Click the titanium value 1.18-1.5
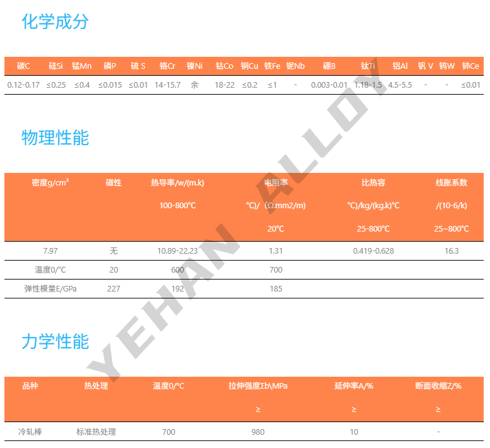 pyautogui.click(x=368, y=85)
